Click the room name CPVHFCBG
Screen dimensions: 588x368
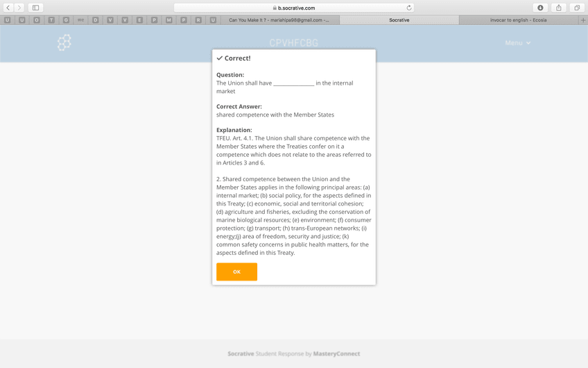[x=293, y=43]
